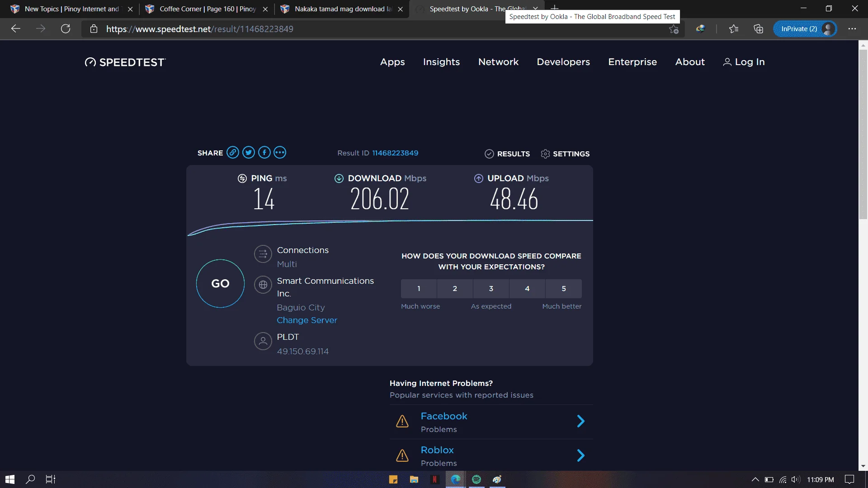Open Spotify from the taskbar
This screenshot has width=868, height=488.
point(476,479)
